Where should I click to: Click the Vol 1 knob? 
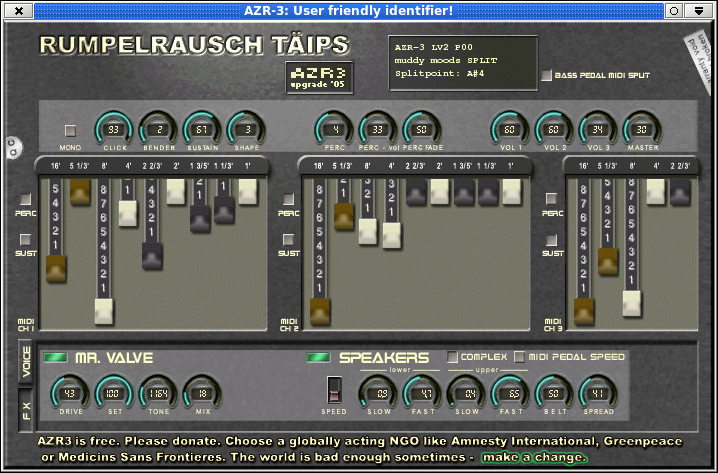point(510,129)
